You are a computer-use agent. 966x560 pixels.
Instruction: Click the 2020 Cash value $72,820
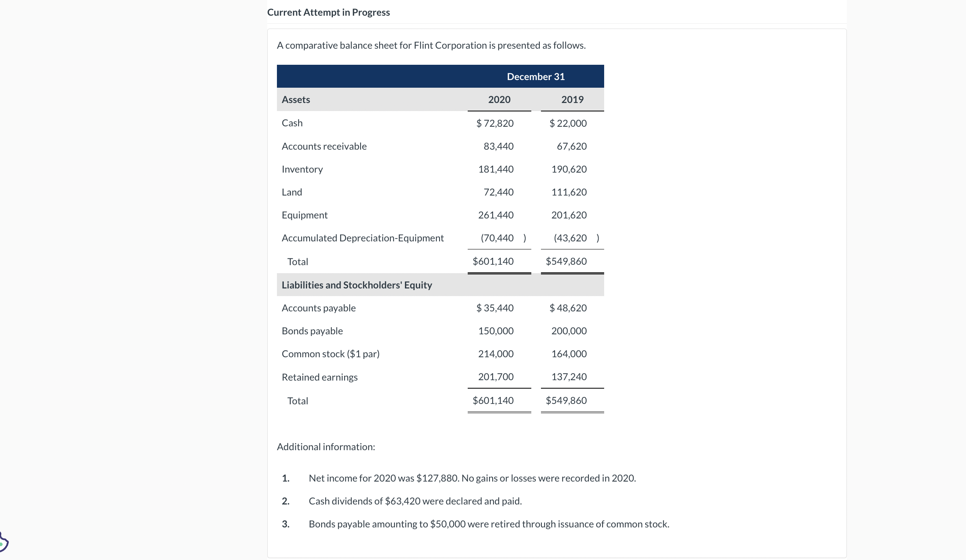[x=495, y=123]
